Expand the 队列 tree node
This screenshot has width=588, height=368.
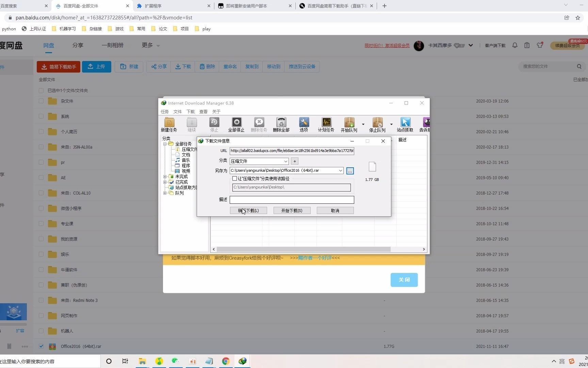tap(165, 193)
